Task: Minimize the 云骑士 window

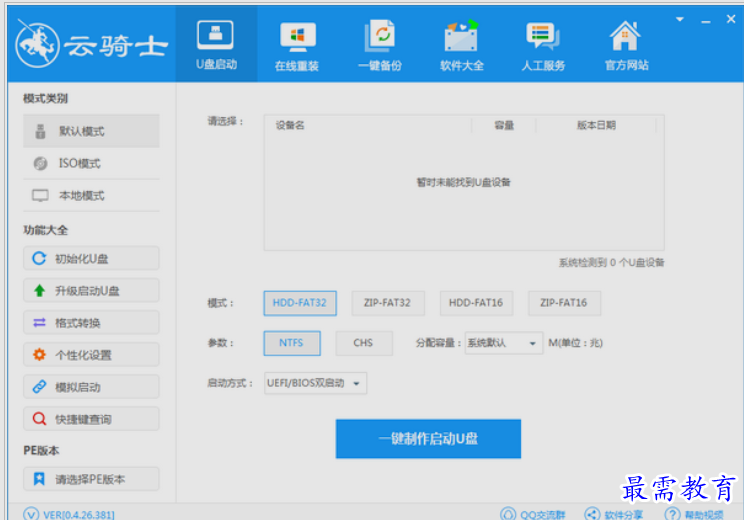Action: pos(706,21)
